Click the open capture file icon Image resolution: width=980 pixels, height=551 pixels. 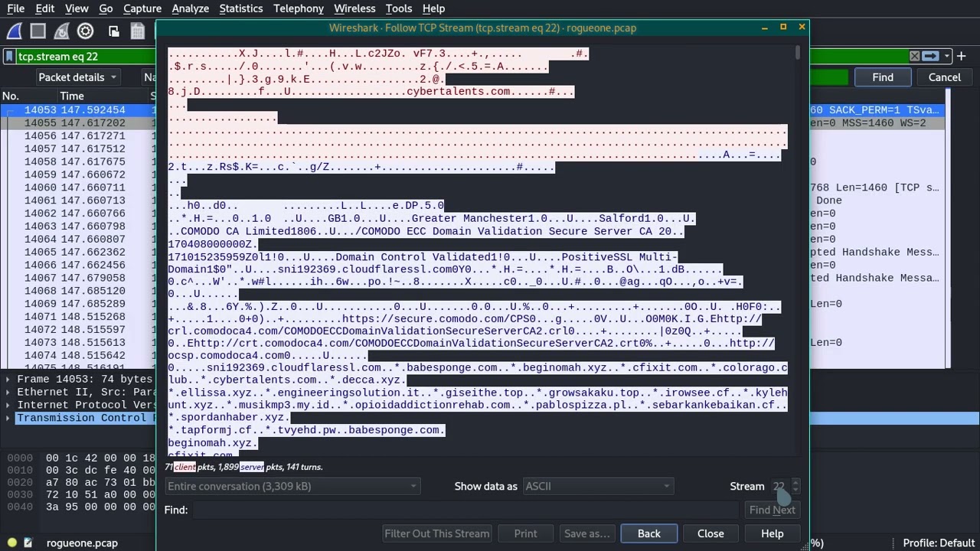[113, 31]
